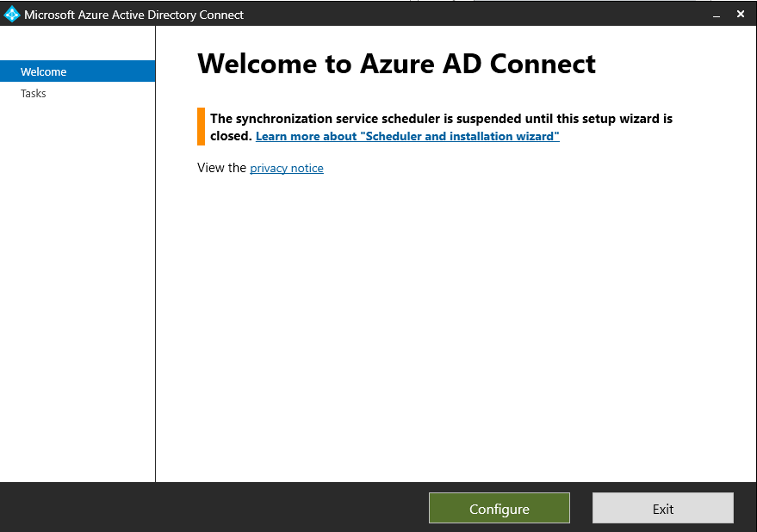Viewport: 757px width, 532px height.
Task: Click the Azure AD Connect diamond logo icon
Action: pyautogui.click(x=11, y=14)
